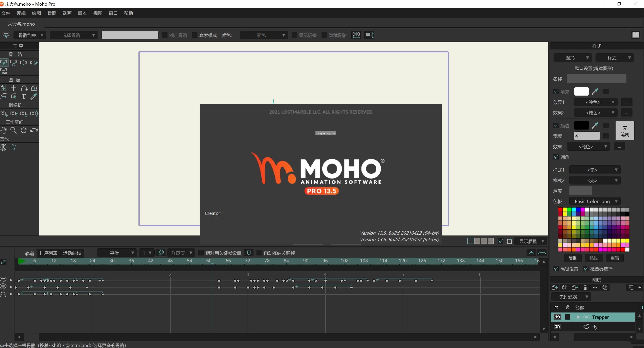Open the 骨骼 menu
The height and width of the screenshot is (348, 644).
[x=52, y=13]
